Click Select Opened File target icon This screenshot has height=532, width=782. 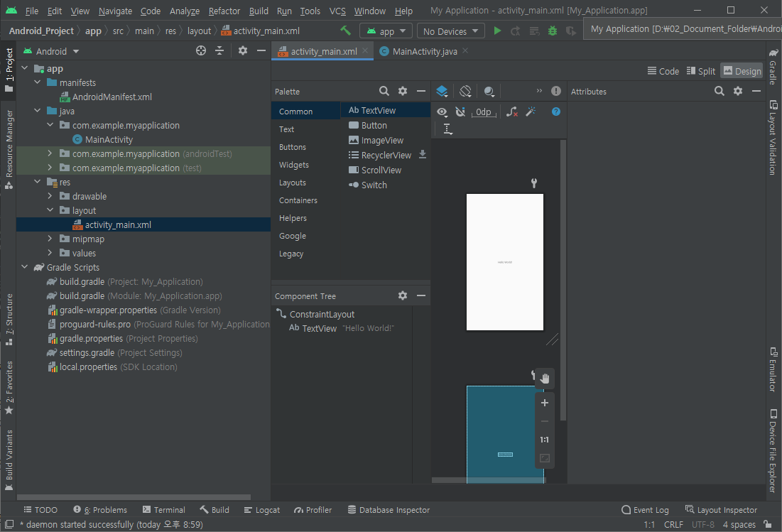(x=200, y=51)
